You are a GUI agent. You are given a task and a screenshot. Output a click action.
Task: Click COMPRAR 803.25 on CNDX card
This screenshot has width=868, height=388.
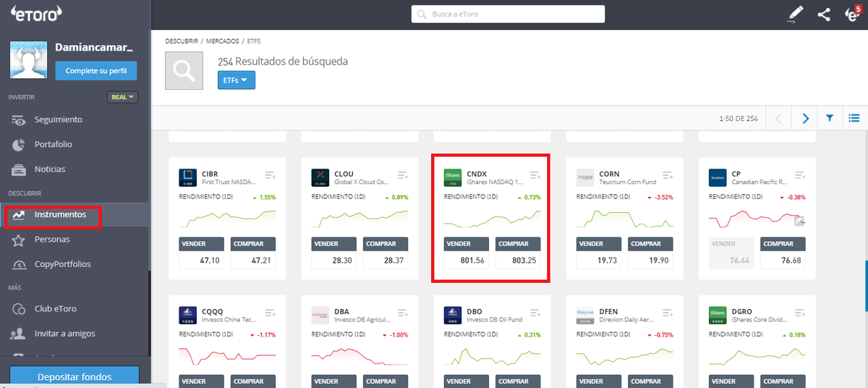[x=519, y=253]
